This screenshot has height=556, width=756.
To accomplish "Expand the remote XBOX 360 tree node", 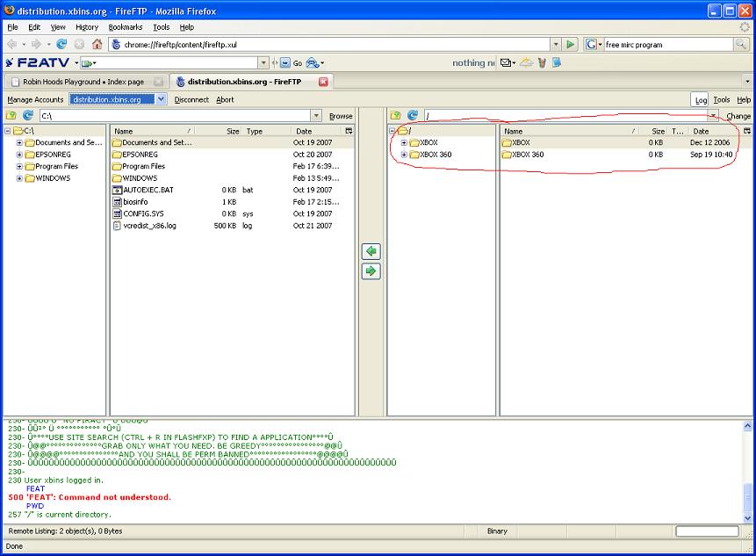I will [x=404, y=155].
